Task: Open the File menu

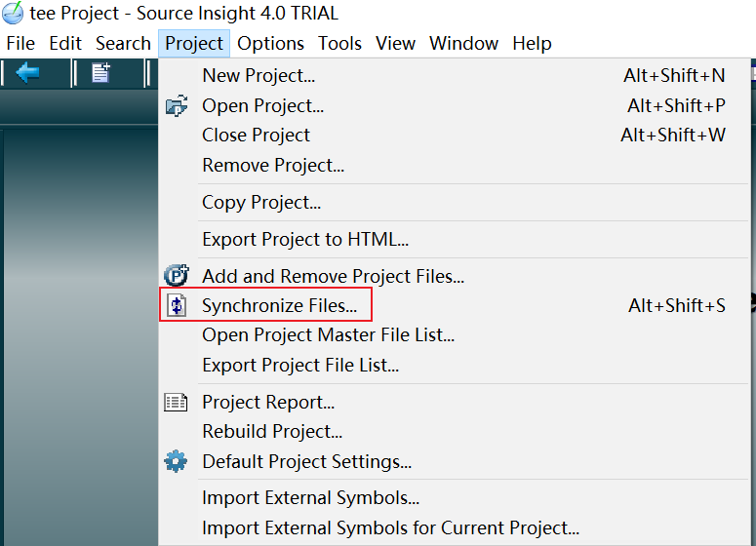Action: coord(20,43)
